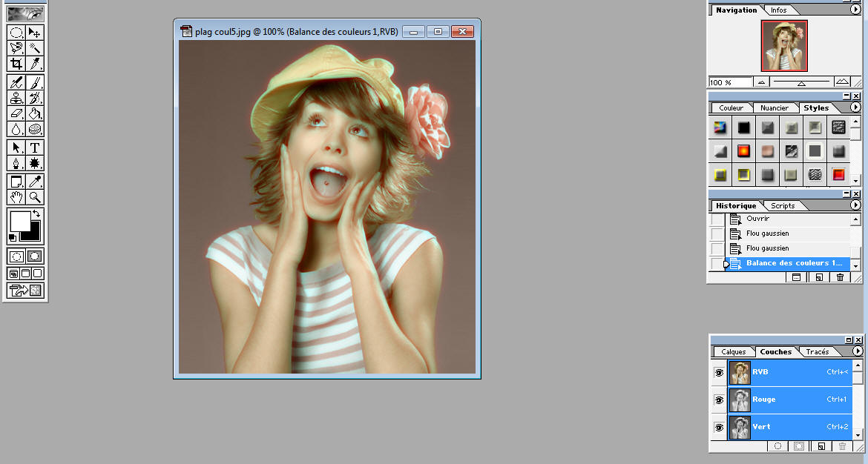Choose the Crop tool
This screenshot has height=464, width=868.
click(16, 64)
